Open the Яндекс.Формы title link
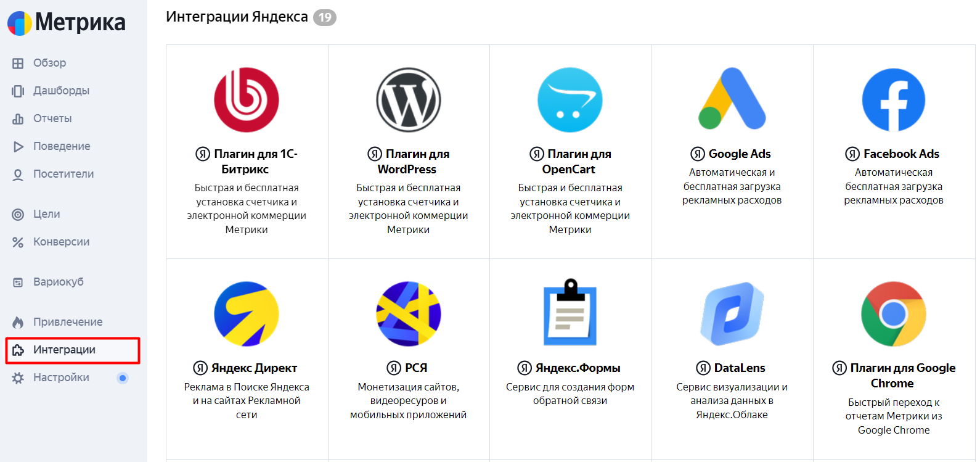980x462 pixels. pos(578,368)
